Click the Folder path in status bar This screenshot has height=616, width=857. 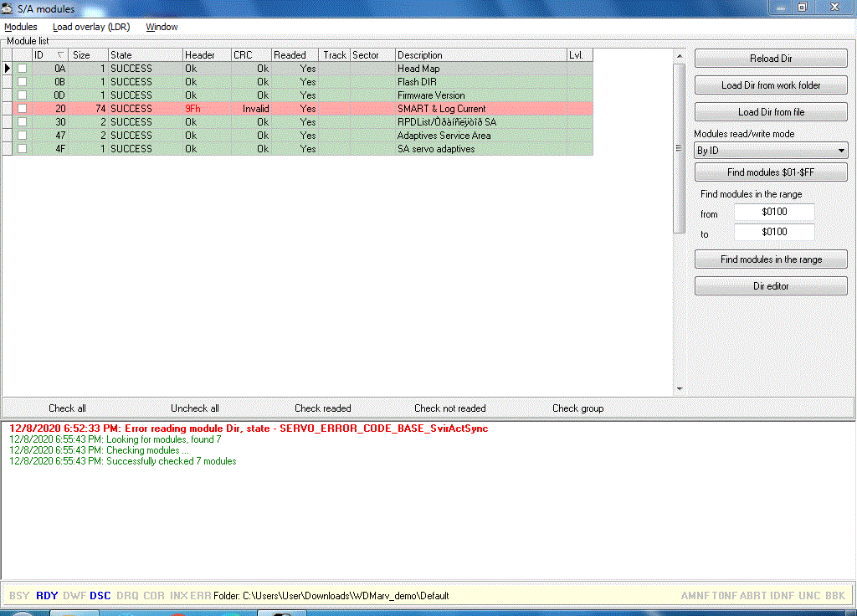coord(331,596)
